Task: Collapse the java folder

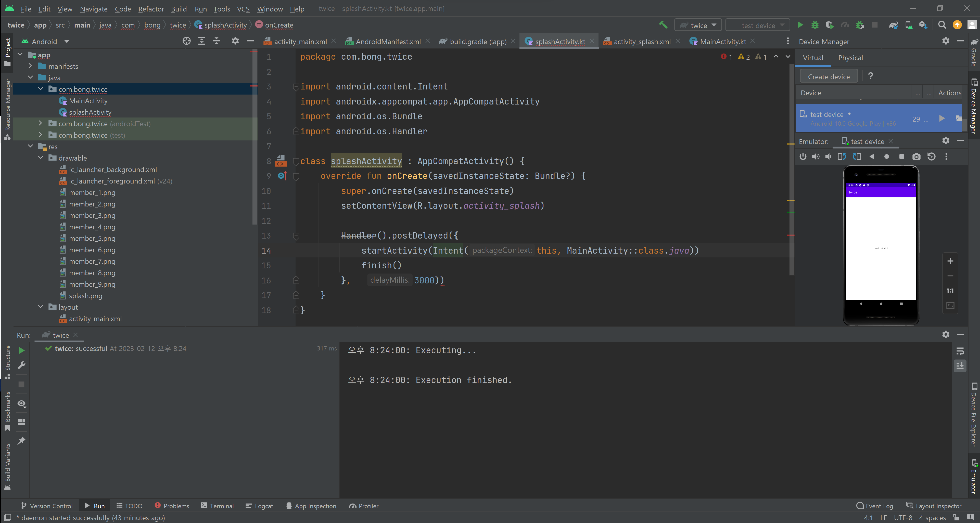Action: coord(30,77)
